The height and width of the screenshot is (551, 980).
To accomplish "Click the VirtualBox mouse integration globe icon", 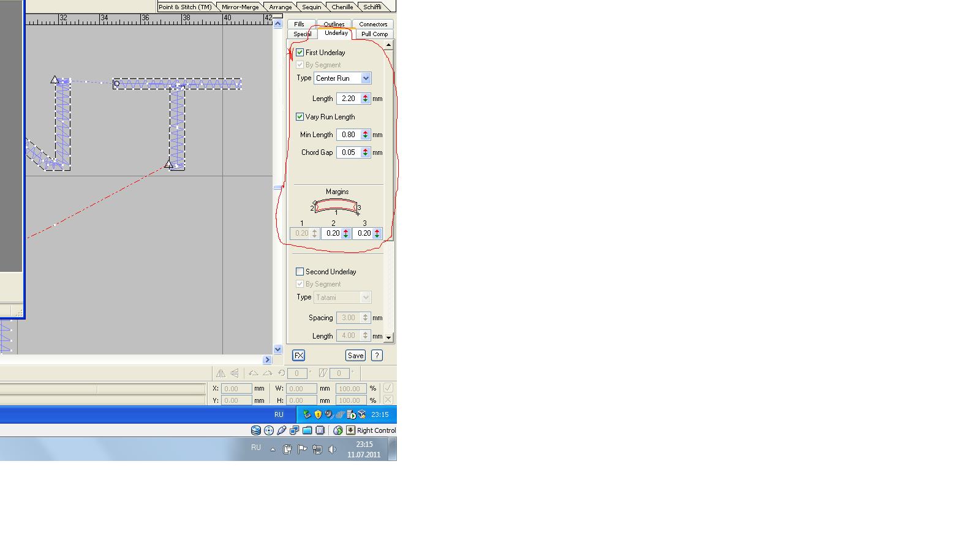I will [337, 430].
